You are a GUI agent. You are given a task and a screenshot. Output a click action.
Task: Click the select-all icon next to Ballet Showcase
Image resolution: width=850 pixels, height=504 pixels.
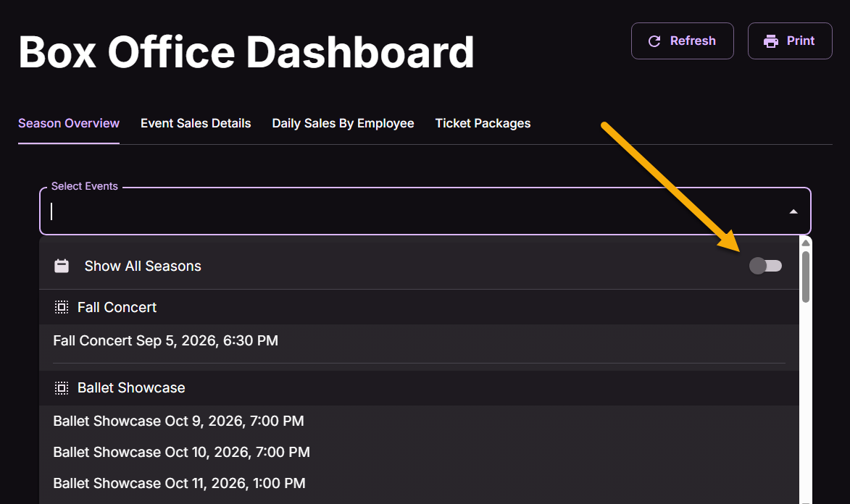coord(62,388)
